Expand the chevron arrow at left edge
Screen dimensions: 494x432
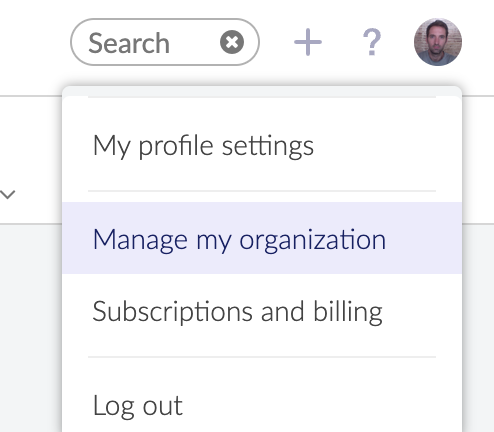pyautogui.click(x=8, y=194)
